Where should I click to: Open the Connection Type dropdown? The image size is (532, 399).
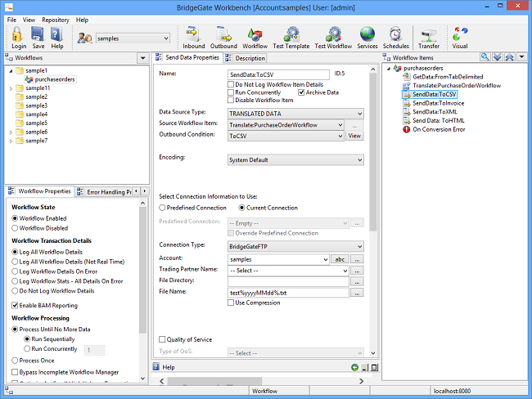pos(295,246)
